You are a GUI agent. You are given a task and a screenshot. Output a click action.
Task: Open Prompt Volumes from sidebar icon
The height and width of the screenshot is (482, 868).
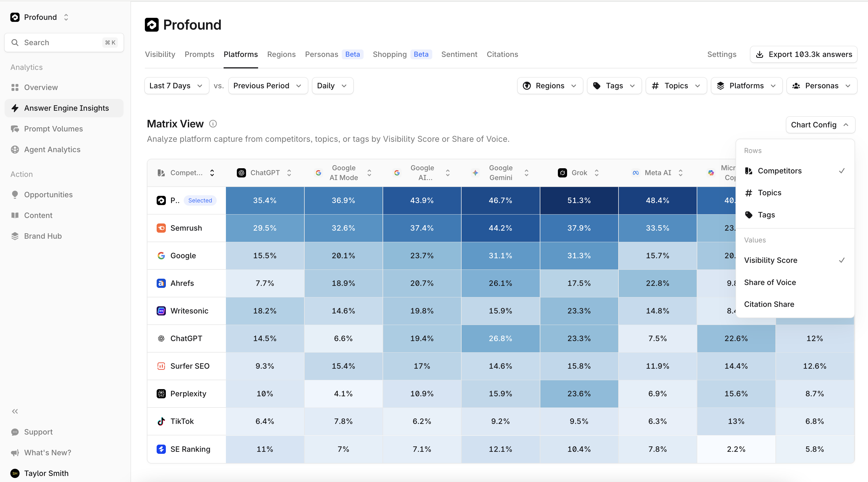click(x=15, y=129)
